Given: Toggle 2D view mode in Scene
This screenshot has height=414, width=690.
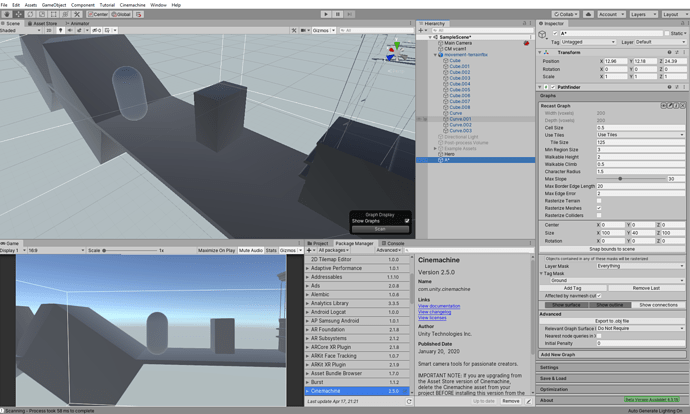Looking at the screenshot, I should click(49, 30).
